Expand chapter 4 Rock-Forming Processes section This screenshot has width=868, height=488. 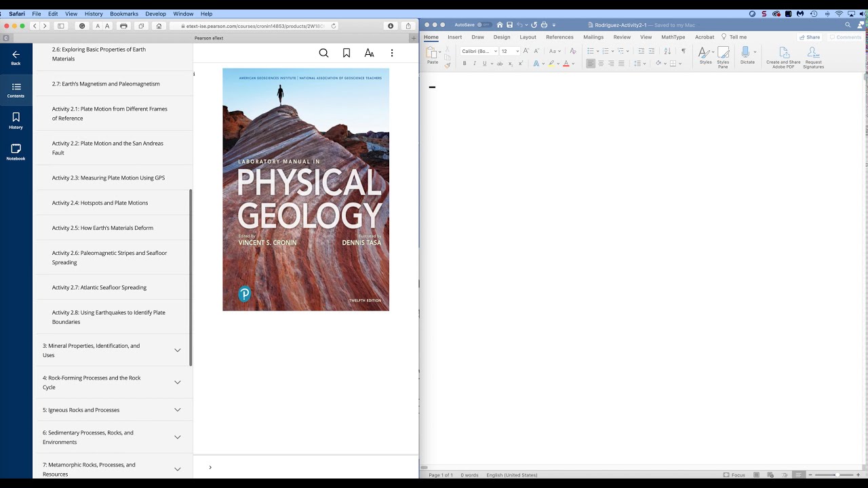(178, 382)
